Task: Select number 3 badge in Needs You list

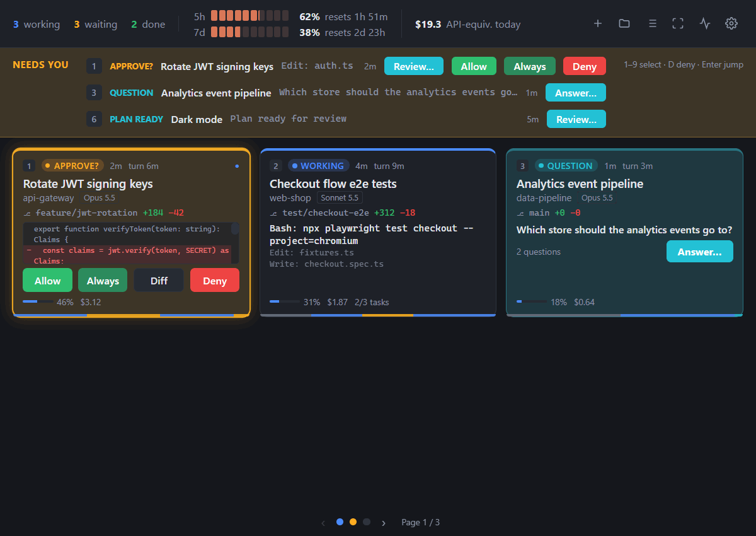Action: pyautogui.click(x=94, y=93)
